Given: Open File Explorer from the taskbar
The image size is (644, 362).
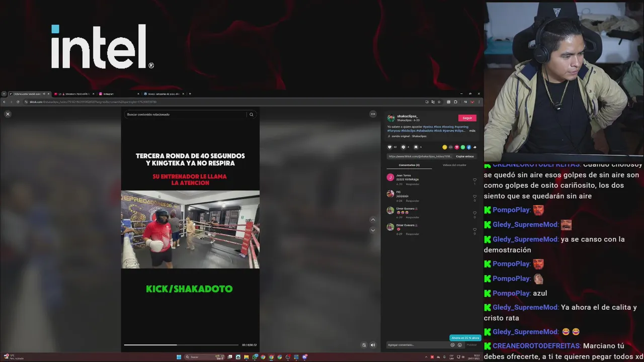Looking at the screenshot, I should pyautogui.click(x=246, y=357).
